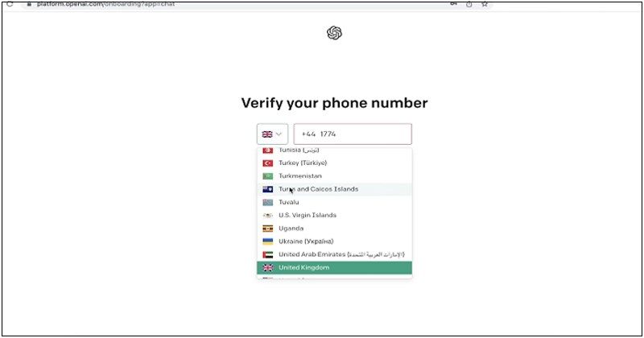Click the browser reload icon
The width and height of the screenshot is (644, 338).
click(x=10, y=4)
